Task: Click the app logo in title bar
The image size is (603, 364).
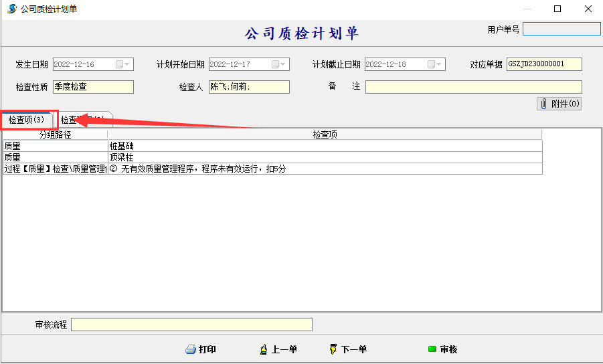Action: click(x=11, y=9)
